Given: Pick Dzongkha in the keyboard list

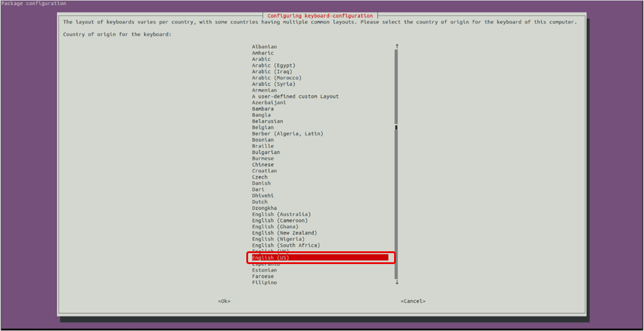Looking at the screenshot, I should tap(265, 208).
